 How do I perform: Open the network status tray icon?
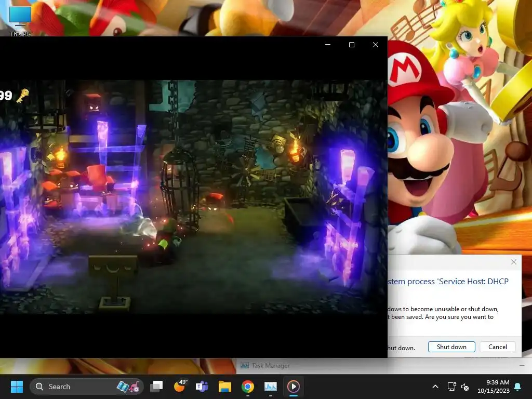451,387
